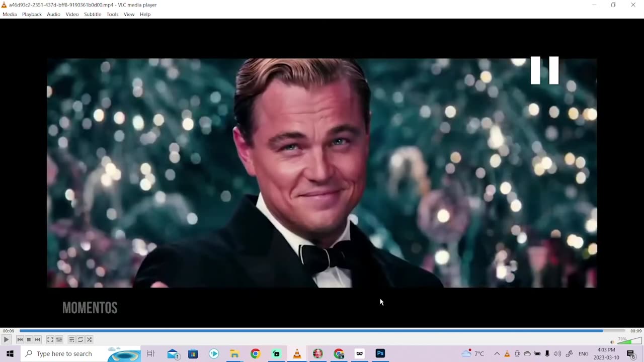Launch Microsoft Store from the taskbar
Screen dimensions: 644x362
193,354
